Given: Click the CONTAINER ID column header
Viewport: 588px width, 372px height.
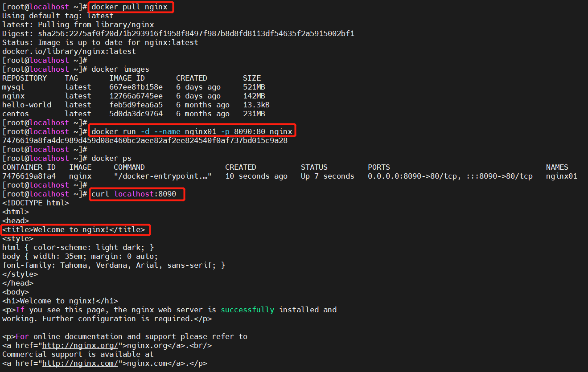Looking at the screenshot, I should [29, 167].
